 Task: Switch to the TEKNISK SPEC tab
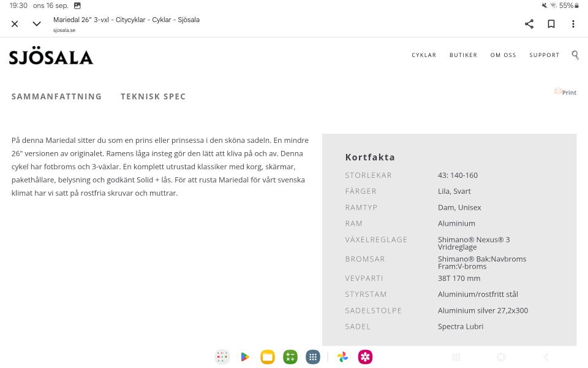[153, 96]
